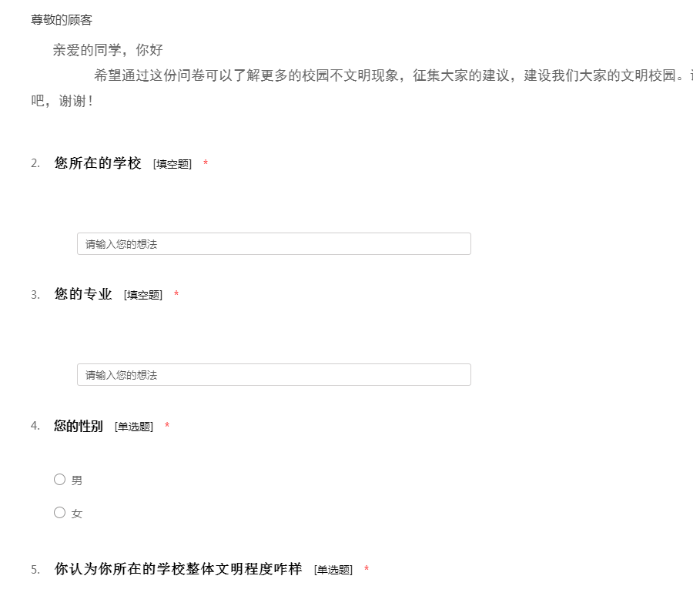Click the [单选题] tag on question 5

point(333,570)
